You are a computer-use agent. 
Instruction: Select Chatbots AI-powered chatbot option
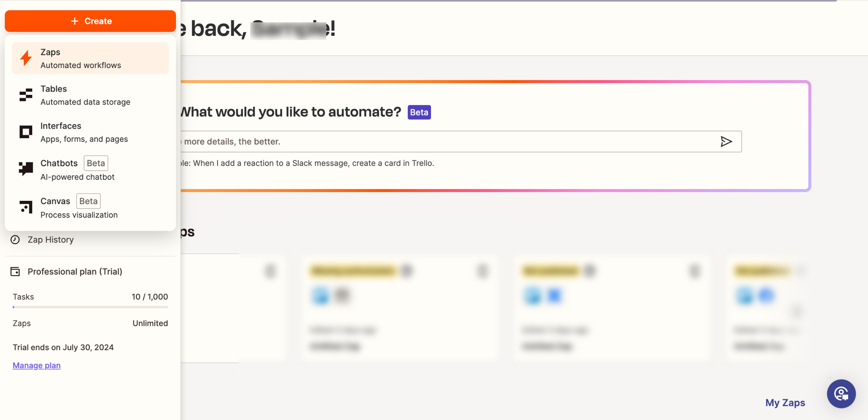click(x=77, y=170)
